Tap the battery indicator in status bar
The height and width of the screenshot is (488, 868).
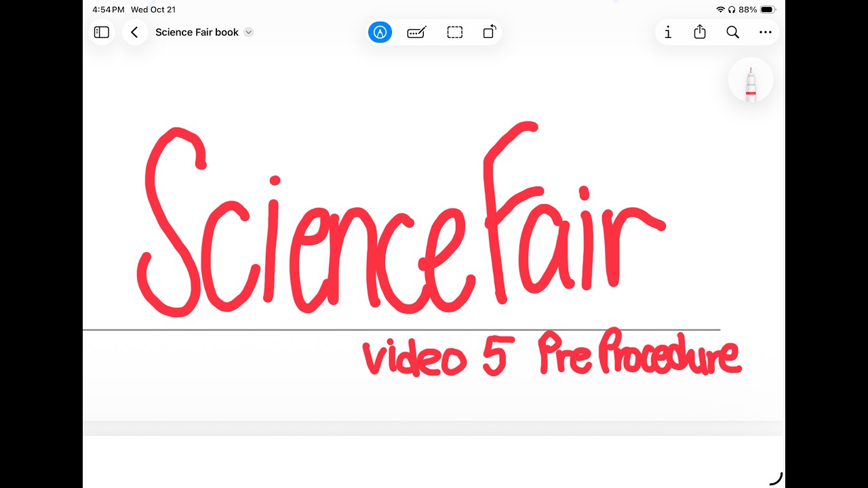tap(768, 9)
